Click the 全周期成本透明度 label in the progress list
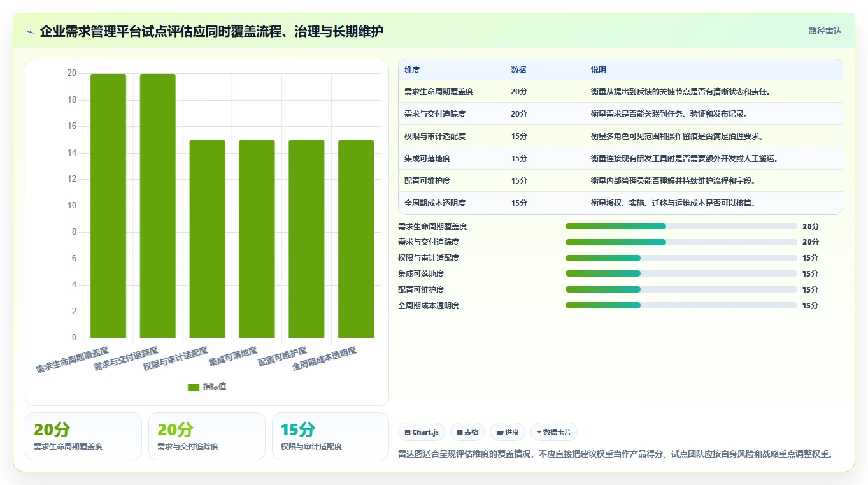Screen dimensions: 868x485 click(x=429, y=306)
